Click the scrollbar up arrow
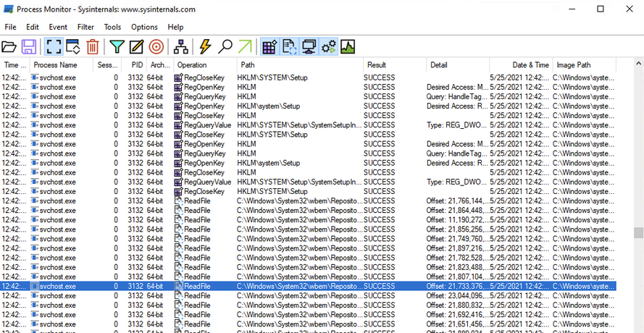Image resolution: width=644 pixels, height=333 pixels. pos(638,64)
